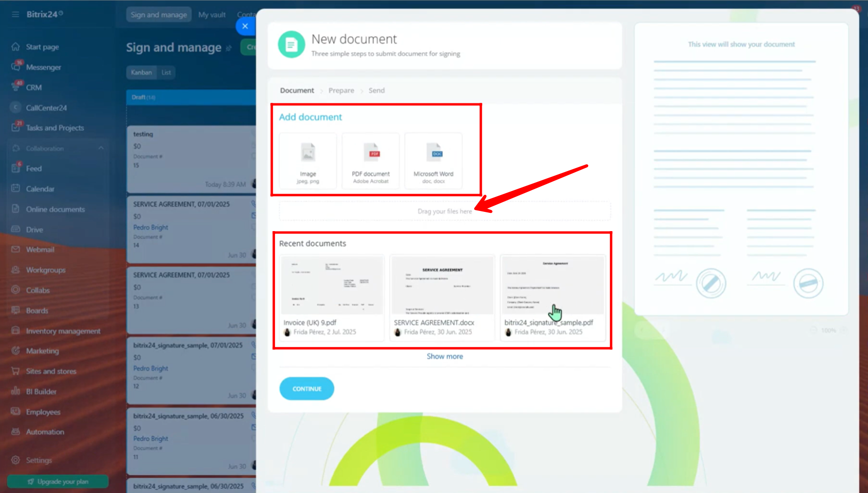
Task: Open My vault top tab
Action: tap(212, 14)
